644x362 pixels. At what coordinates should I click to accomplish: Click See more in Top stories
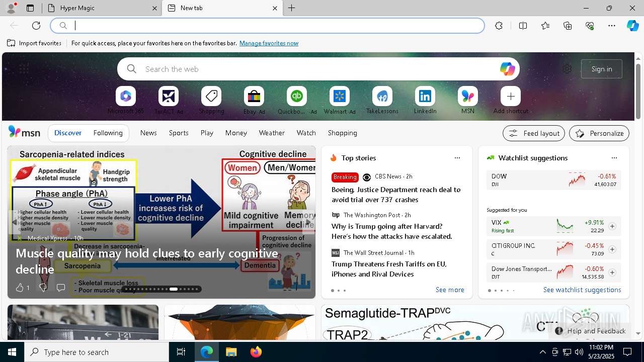450,290
